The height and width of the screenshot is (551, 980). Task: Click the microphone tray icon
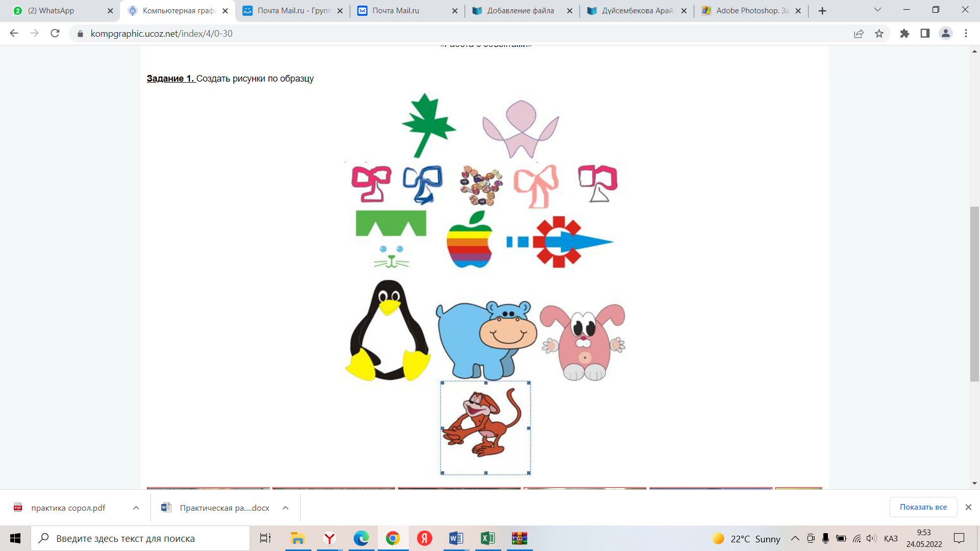tap(825, 538)
